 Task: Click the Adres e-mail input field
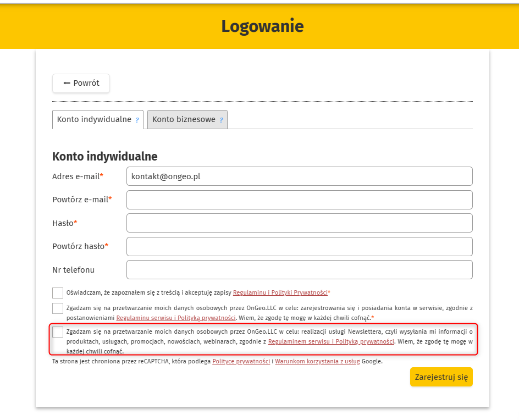(x=299, y=176)
